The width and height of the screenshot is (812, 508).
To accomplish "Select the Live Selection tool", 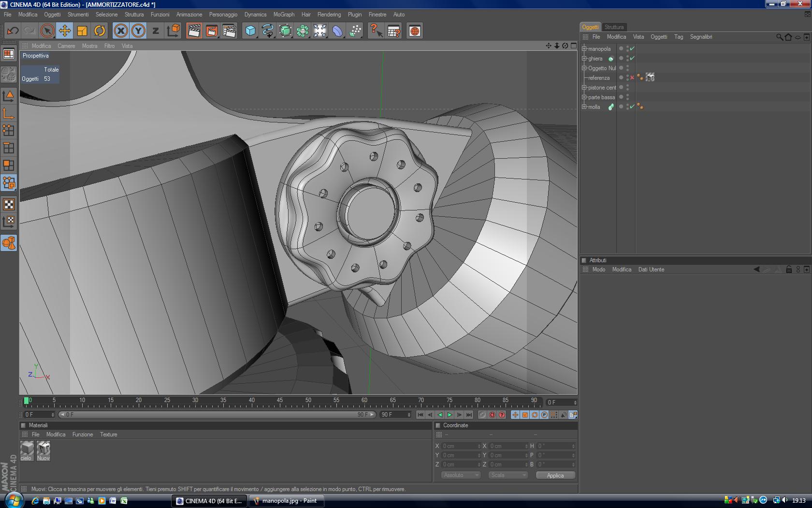I will point(47,31).
